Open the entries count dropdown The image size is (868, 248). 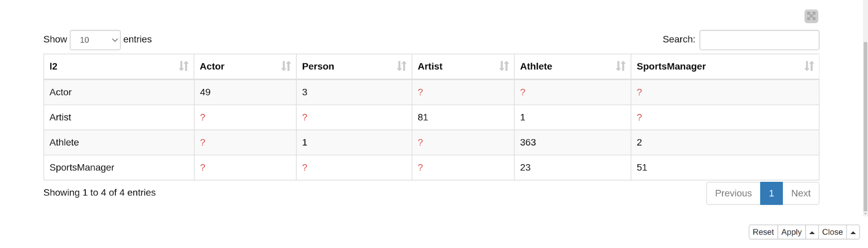(95, 40)
